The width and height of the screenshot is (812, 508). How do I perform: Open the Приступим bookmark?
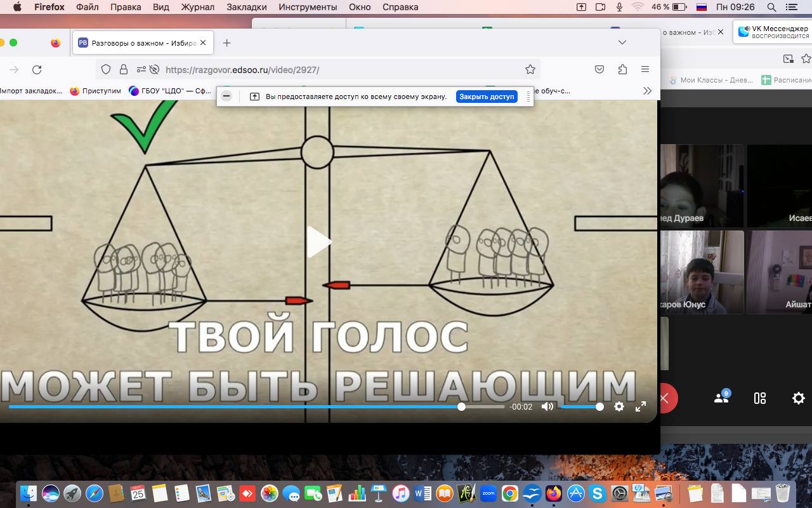point(95,91)
